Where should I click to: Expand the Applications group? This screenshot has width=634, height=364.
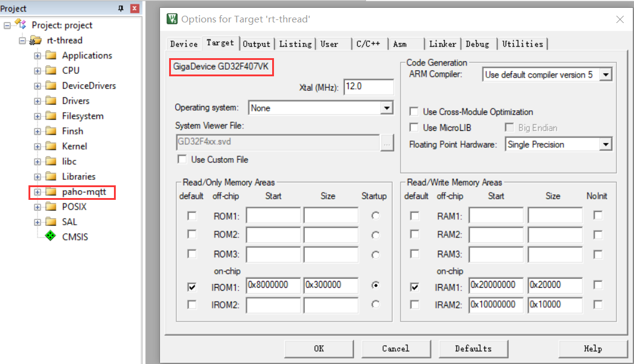(37, 56)
